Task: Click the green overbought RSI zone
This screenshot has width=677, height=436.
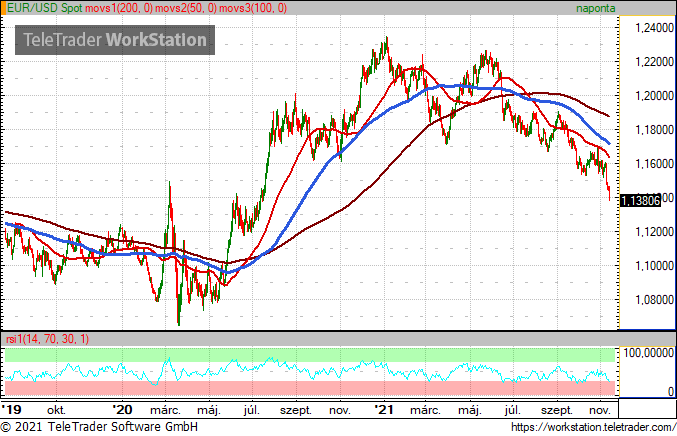Action: (310, 355)
